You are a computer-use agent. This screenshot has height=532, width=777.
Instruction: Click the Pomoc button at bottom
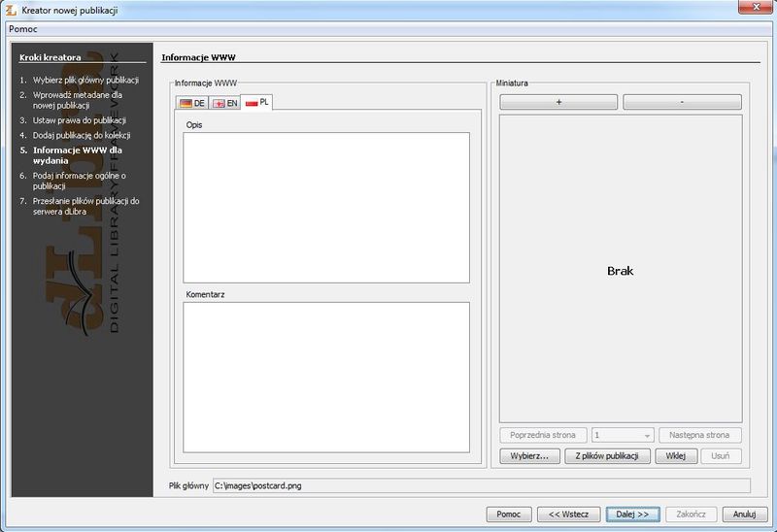coord(509,514)
